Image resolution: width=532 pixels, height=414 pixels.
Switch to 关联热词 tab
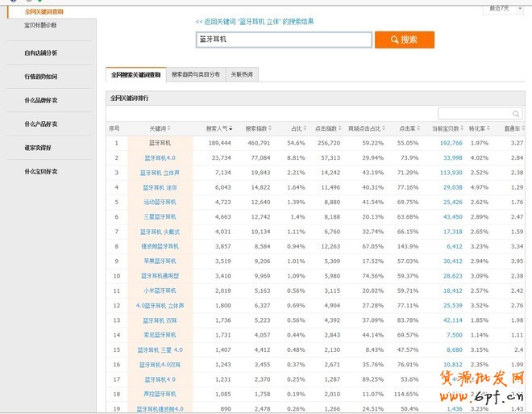[242, 74]
